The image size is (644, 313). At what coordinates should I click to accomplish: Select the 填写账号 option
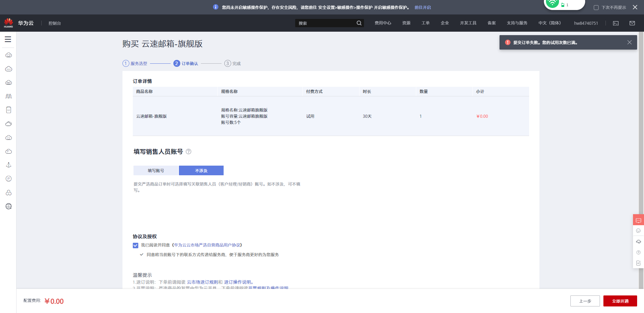pyautogui.click(x=156, y=170)
